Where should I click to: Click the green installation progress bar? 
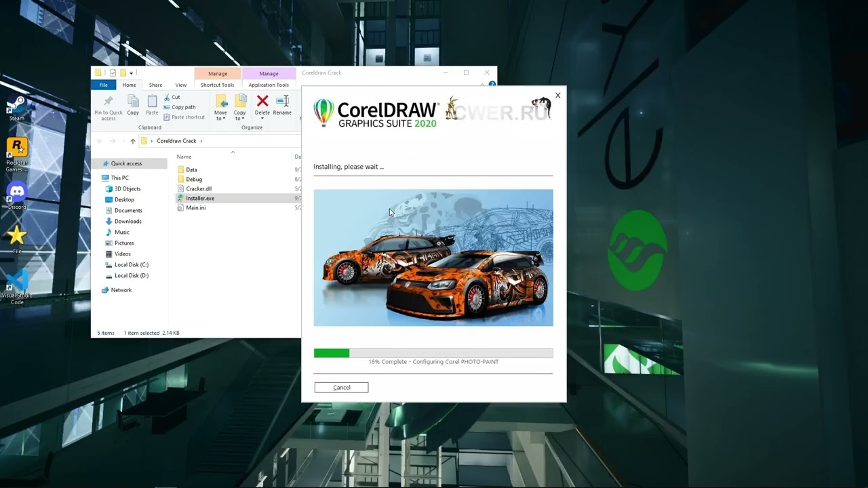(x=332, y=353)
